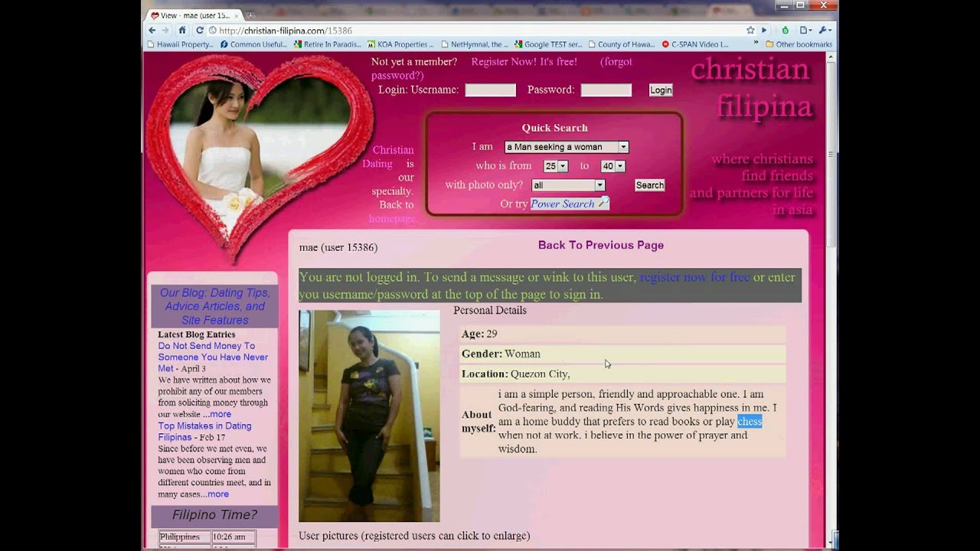
Task: Open the NetHymnal bookmark
Action: pos(473,44)
